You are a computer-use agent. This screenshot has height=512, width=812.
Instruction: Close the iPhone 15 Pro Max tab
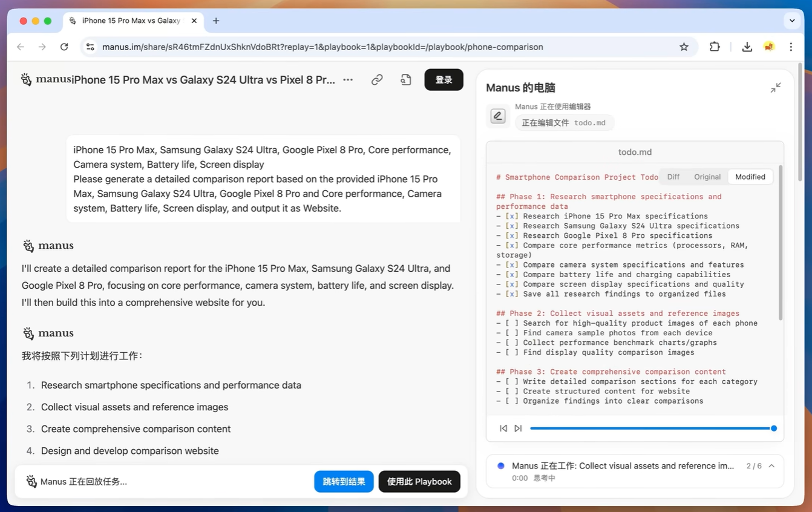coord(194,21)
